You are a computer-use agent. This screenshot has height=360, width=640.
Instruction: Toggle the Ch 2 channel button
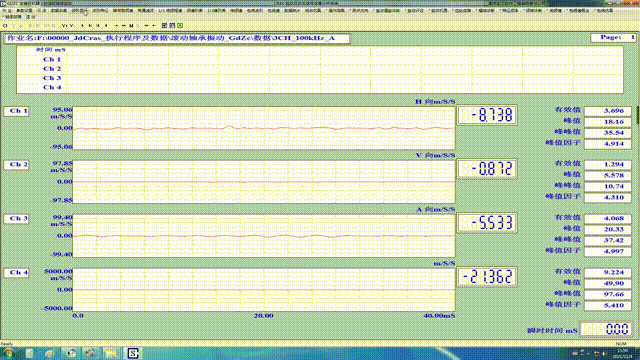point(16,165)
